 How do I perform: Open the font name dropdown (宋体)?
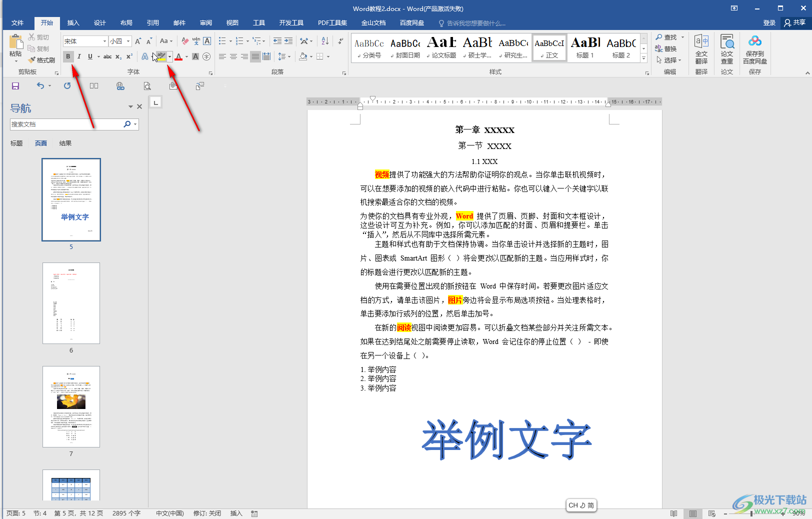coord(104,41)
